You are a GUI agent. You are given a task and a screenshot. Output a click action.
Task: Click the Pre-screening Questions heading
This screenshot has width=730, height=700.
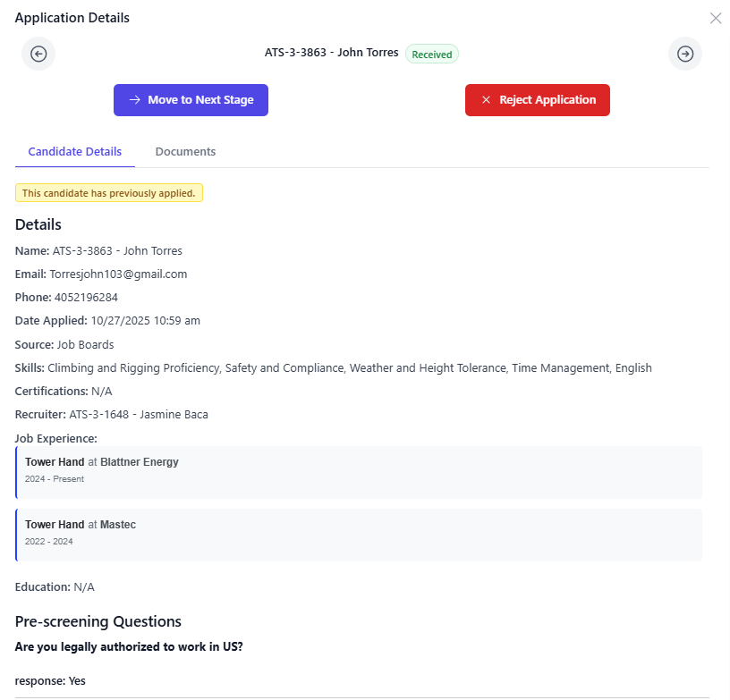(98, 622)
